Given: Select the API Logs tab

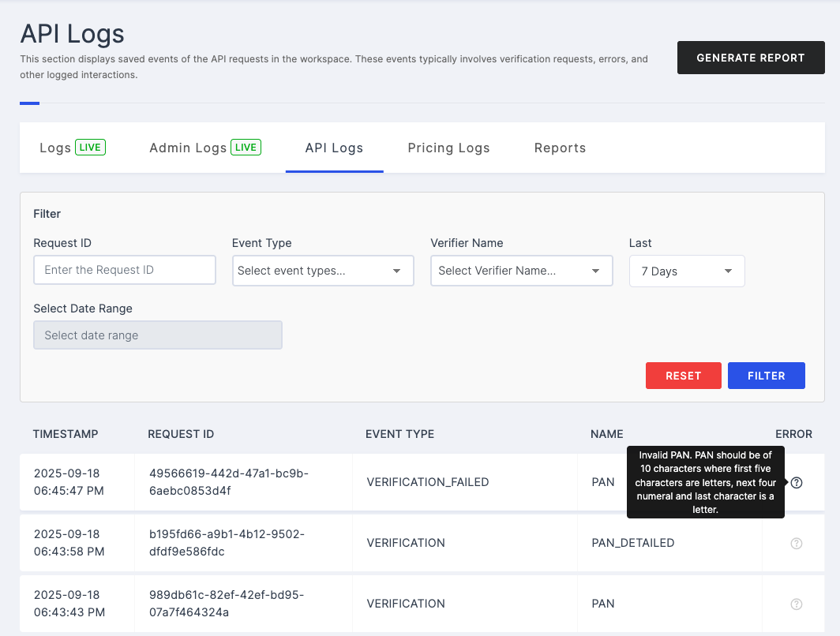Looking at the screenshot, I should point(334,148).
